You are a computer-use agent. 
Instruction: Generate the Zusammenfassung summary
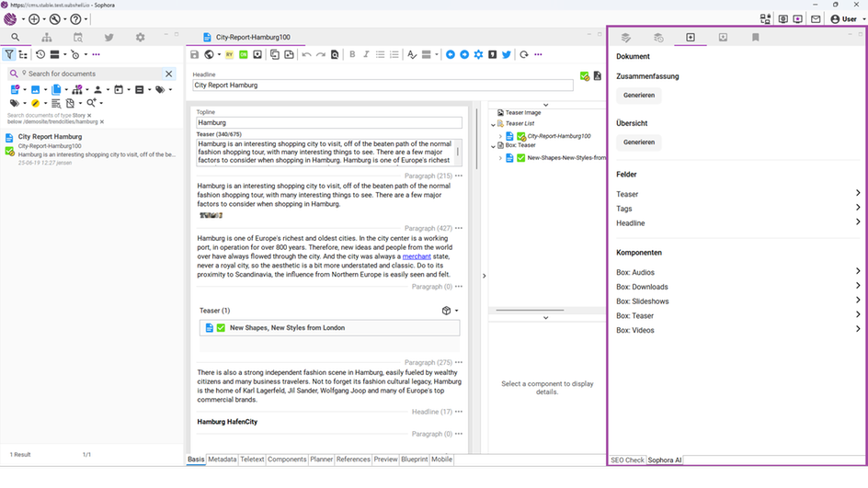639,96
